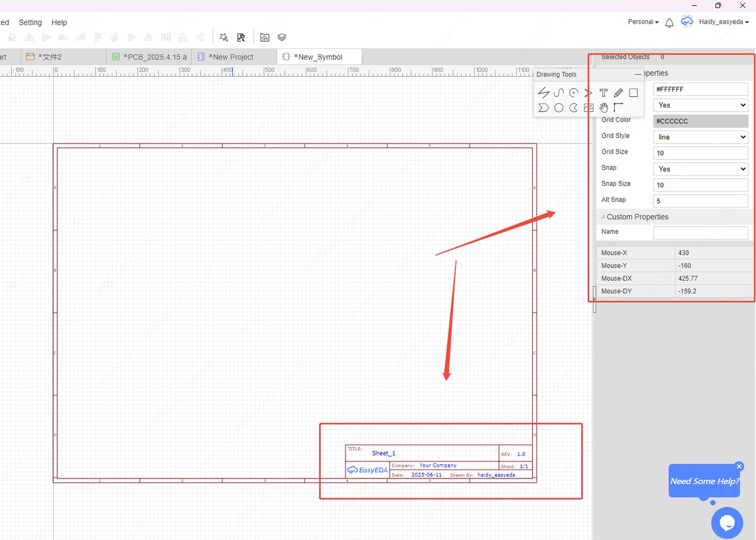Click the Grid Size input field

click(x=700, y=153)
